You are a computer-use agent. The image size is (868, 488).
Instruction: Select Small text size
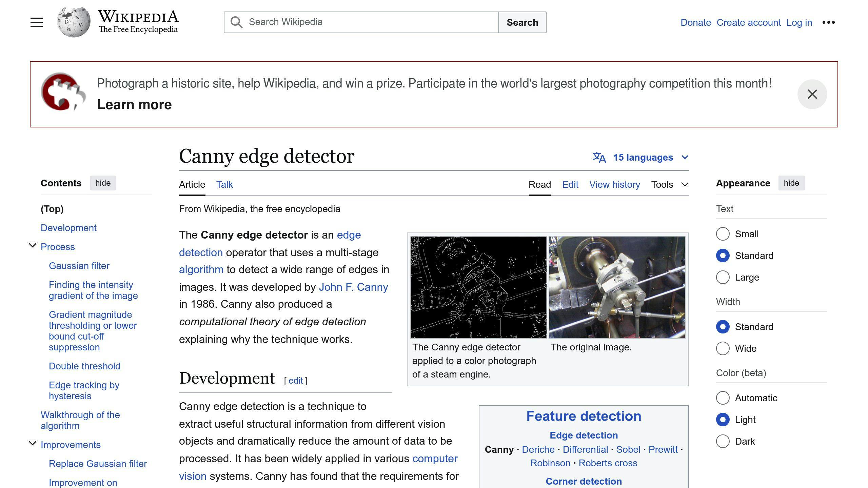723,234
